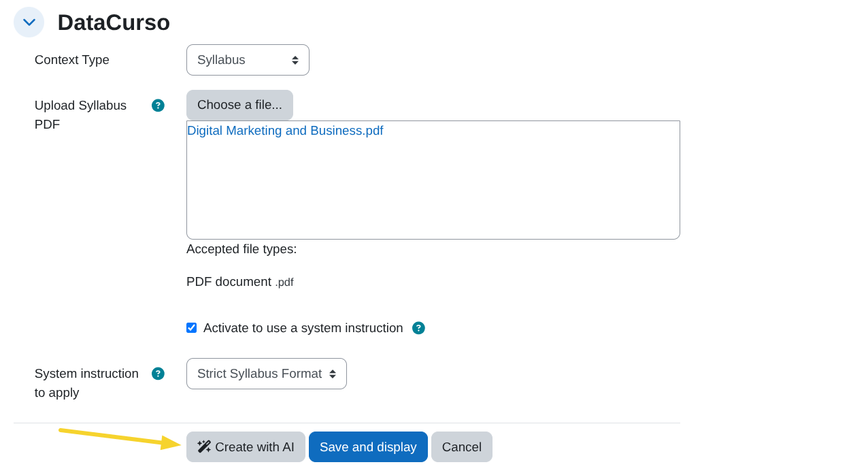
Task: Open Digital Marketing and Business.pdf
Action: tap(285, 130)
